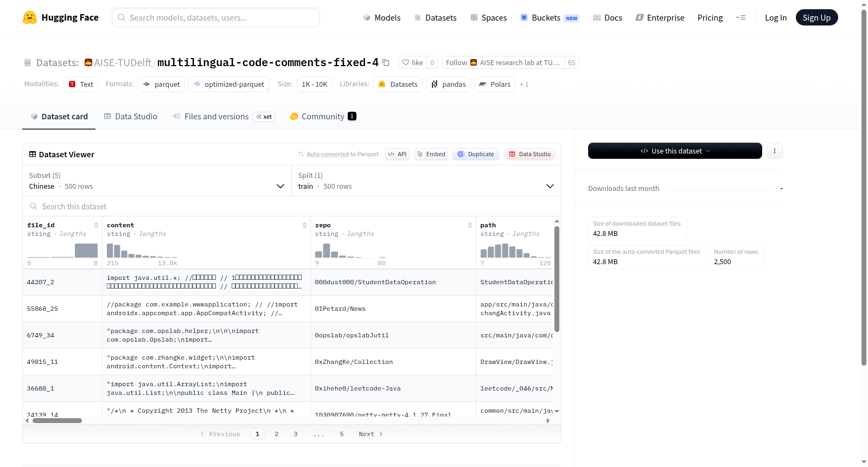The image size is (868, 467).
Task: Switch to the Dataset card tab
Action: point(59,116)
